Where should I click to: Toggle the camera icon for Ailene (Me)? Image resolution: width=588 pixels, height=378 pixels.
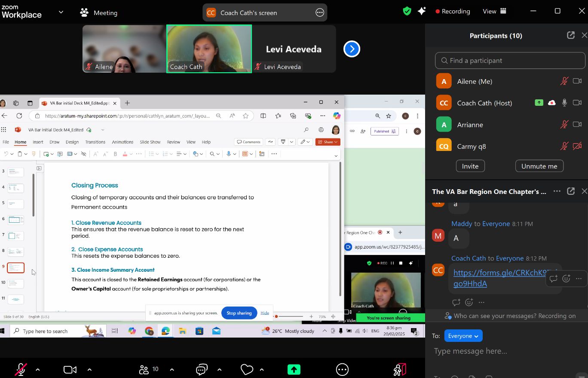tap(577, 81)
